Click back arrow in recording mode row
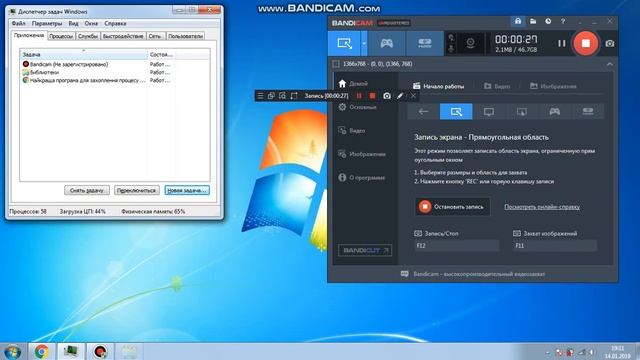This screenshot has height=360, width=640. coord(423,111)
